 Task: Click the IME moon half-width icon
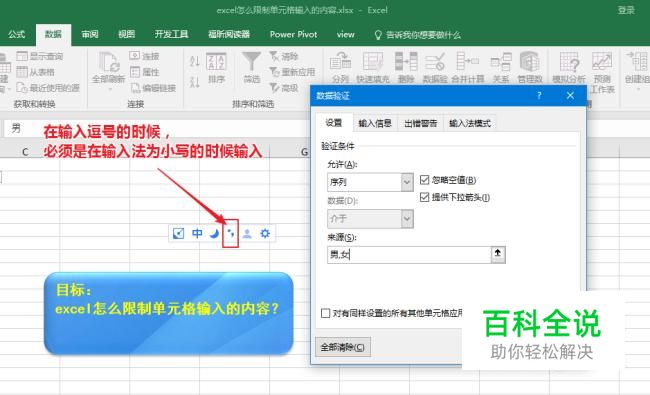tap(214, 234)
